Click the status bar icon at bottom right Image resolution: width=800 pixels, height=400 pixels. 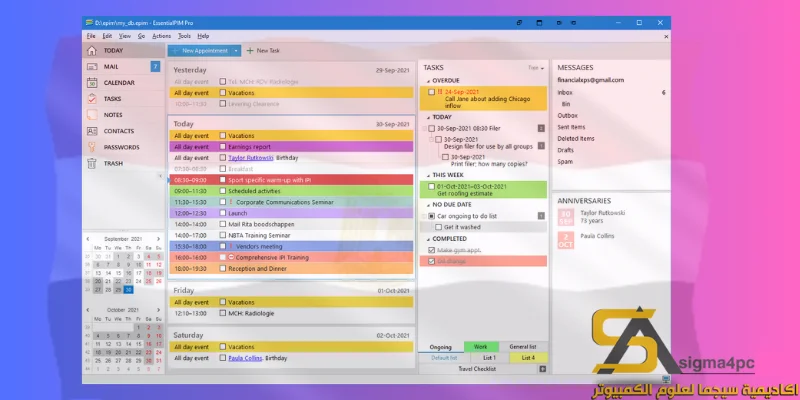click(x=665, y=379)
